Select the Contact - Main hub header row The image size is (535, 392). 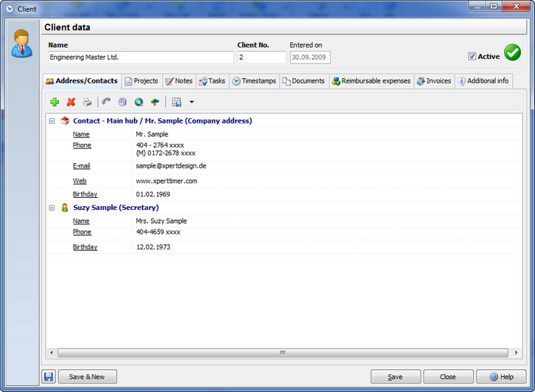[x=283, y=121]
